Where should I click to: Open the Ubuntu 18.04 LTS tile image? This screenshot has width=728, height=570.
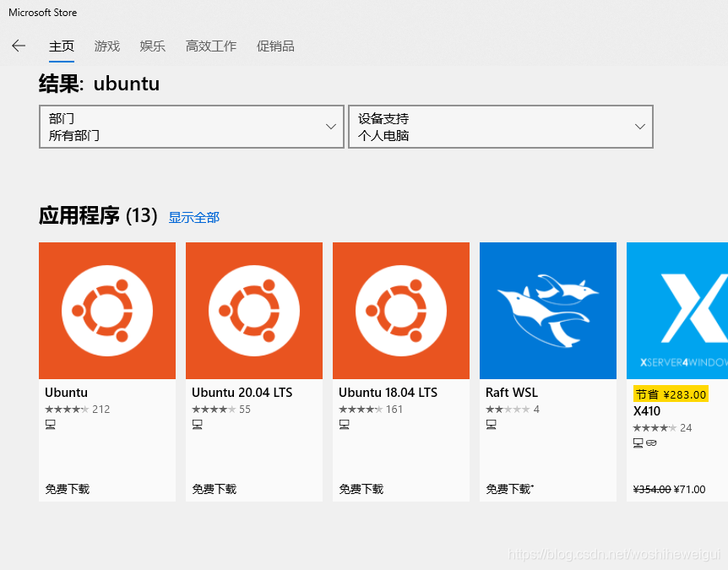click(401, 311)
